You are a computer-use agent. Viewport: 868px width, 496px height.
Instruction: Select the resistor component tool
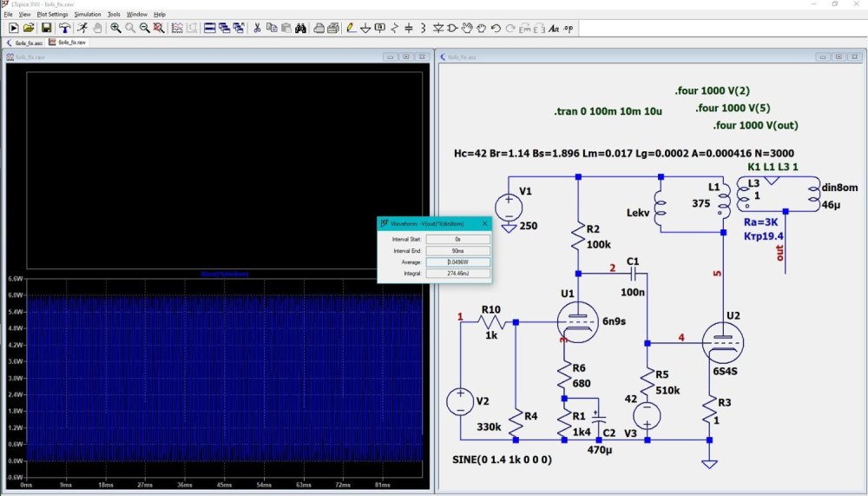395,28
